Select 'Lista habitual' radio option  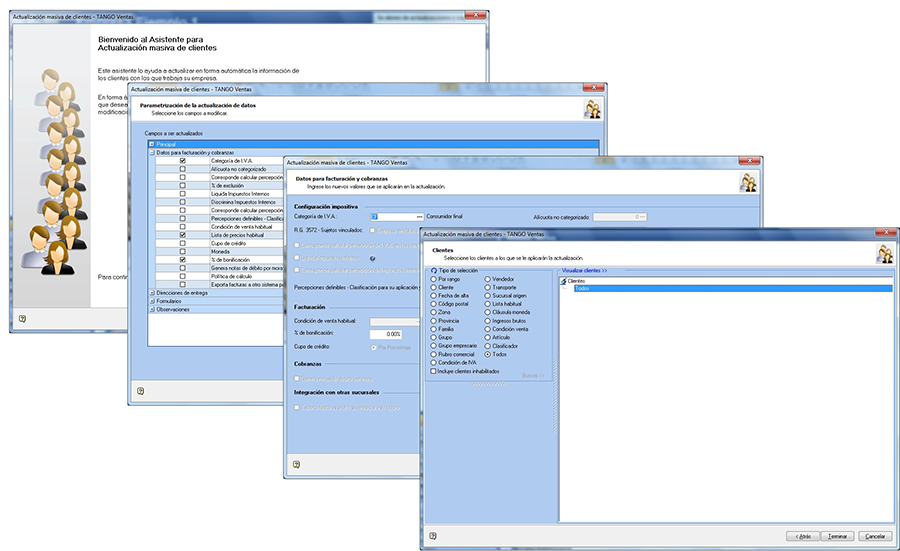click(x=487, y=304)
